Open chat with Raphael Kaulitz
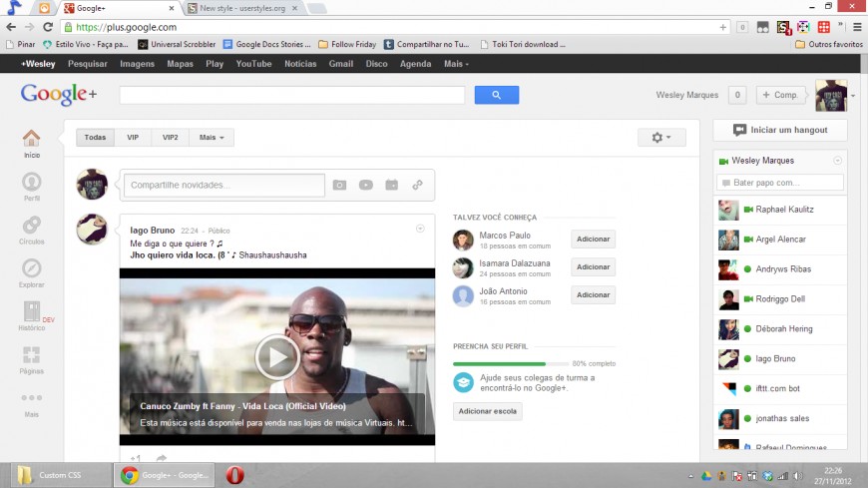The width and height of the screenshot is (868, 488). tap(780, 210)
